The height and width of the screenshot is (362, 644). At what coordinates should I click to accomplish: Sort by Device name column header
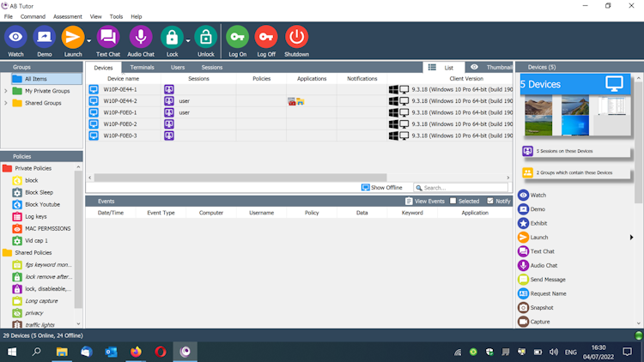coord(123,78)
